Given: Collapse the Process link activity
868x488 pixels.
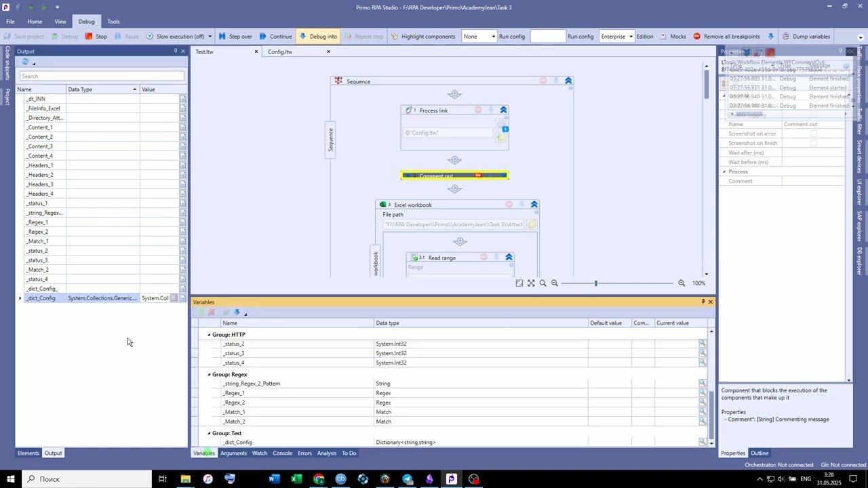Looking at the screenshot, I should pyautogui.click(x=503, y=110).
